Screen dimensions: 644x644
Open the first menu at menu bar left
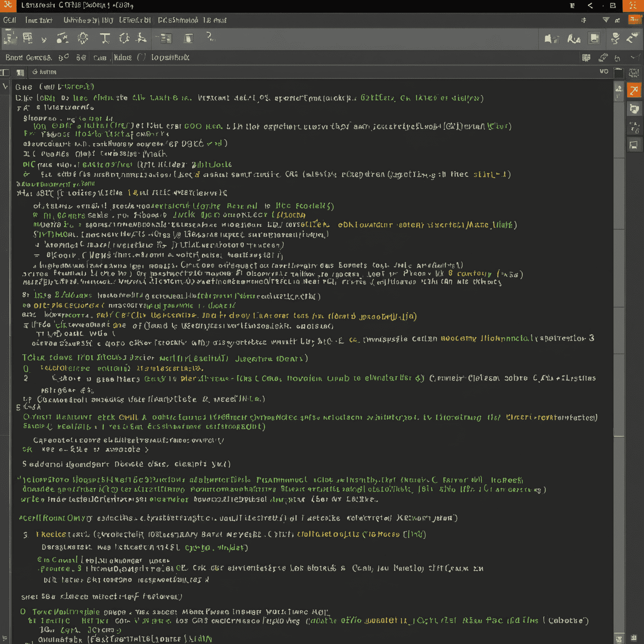pyautogui.click(x=9, y=20)
